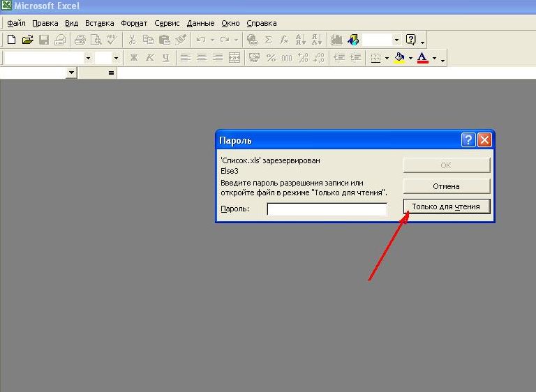The height and width of the screenshot is (392, 536).
Task: Toggle Bold (Ж) formatting
Action: (134, 58)
